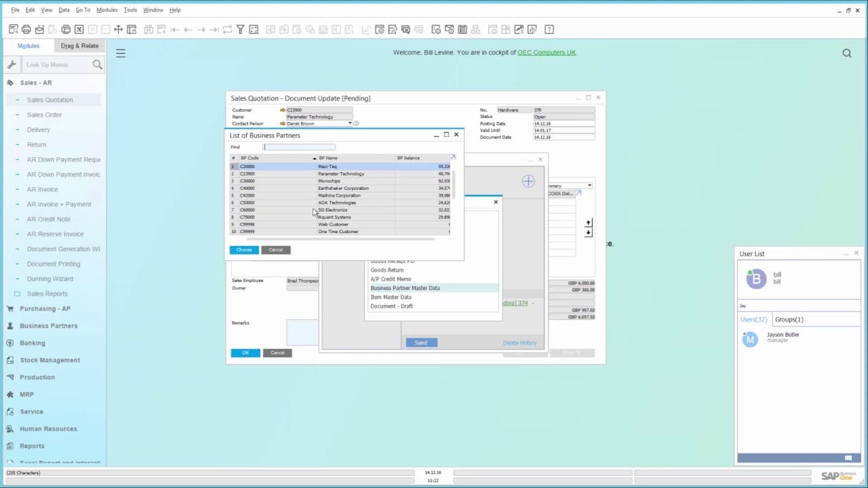Image resolution: width=868 pixels, height=488 pixels.
Task: Switch to the Drag & Relate tab
Action: [x=79, y=46]
